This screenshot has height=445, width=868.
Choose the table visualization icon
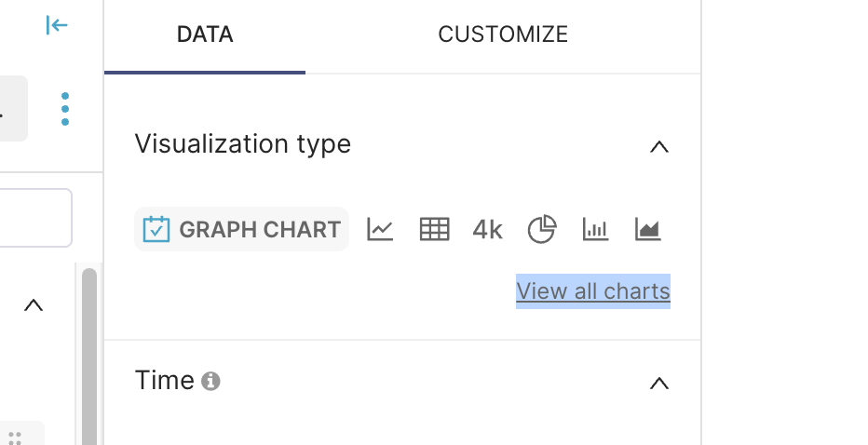(x=434, y=229)
